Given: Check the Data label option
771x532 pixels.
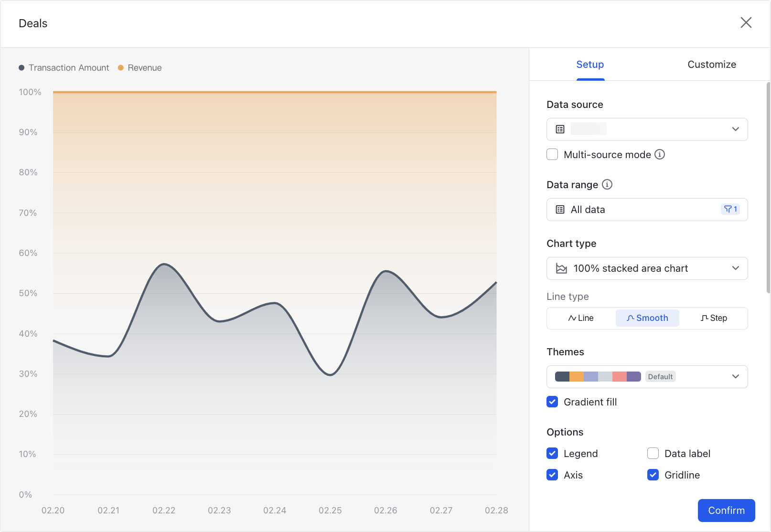Looking at the screenshot, I should click(653, 453).
